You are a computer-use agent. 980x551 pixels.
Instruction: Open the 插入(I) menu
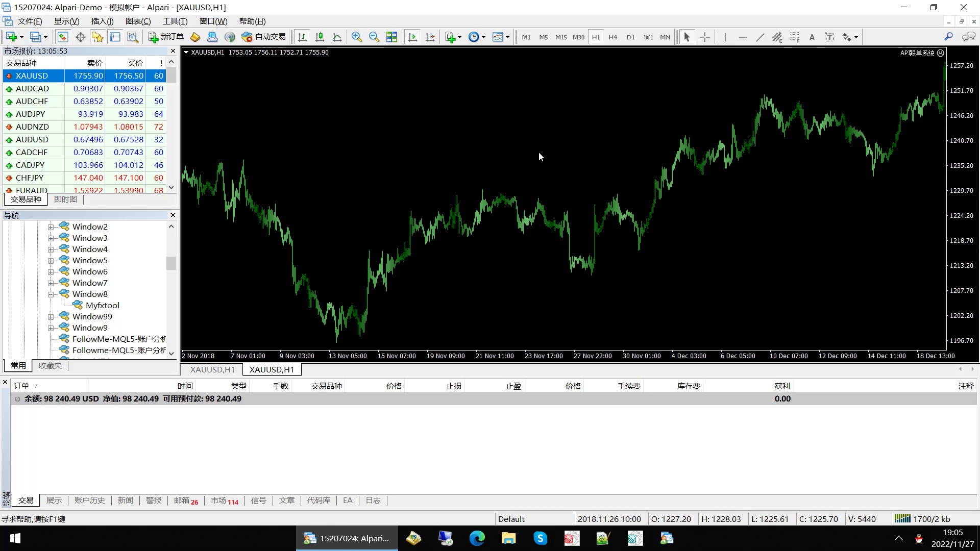click(102, 21)
